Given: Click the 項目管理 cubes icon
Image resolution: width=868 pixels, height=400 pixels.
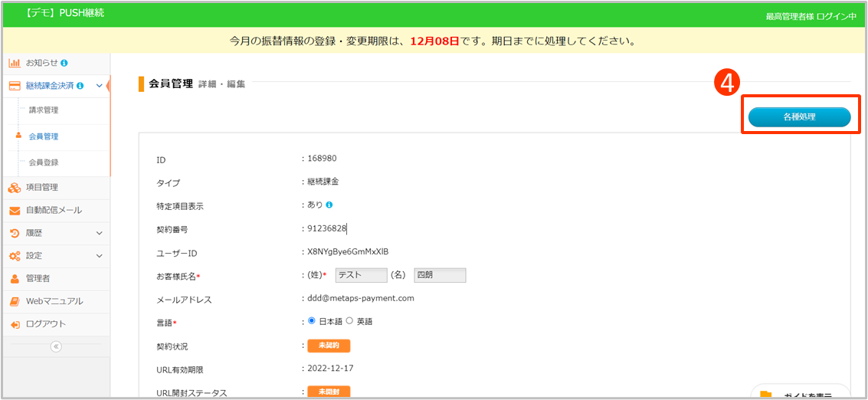Looking at the screenshot, I should point(15,187).
